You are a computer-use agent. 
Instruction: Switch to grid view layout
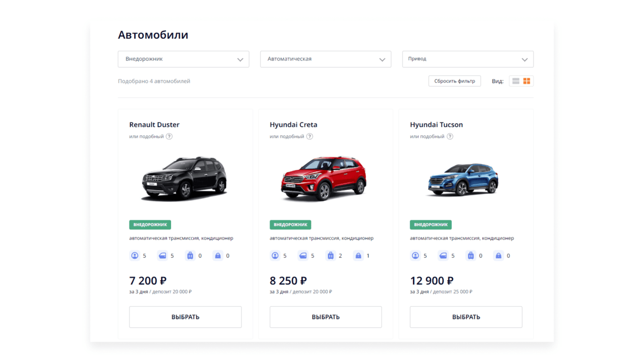[527, 81]
